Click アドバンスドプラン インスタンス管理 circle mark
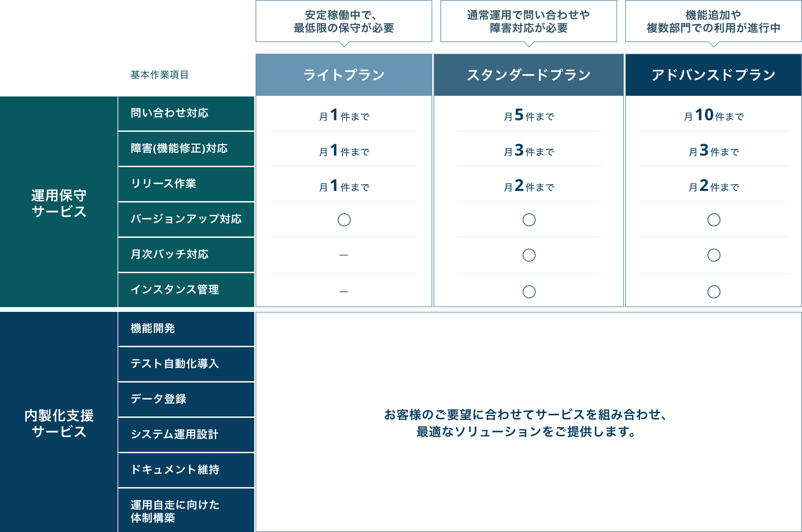Viewport: 802px width, 532px height. pyautogui.click(x=714, y=292)
